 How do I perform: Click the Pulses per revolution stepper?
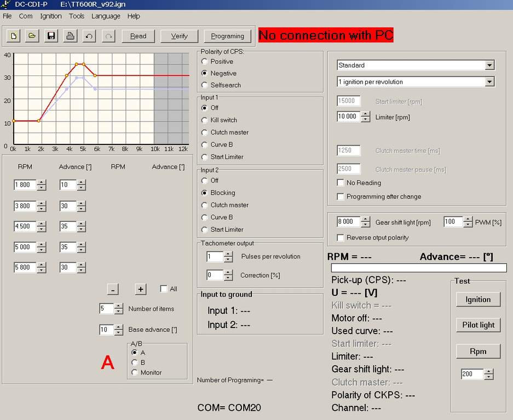pyautogui.click(x=228, y=256)
